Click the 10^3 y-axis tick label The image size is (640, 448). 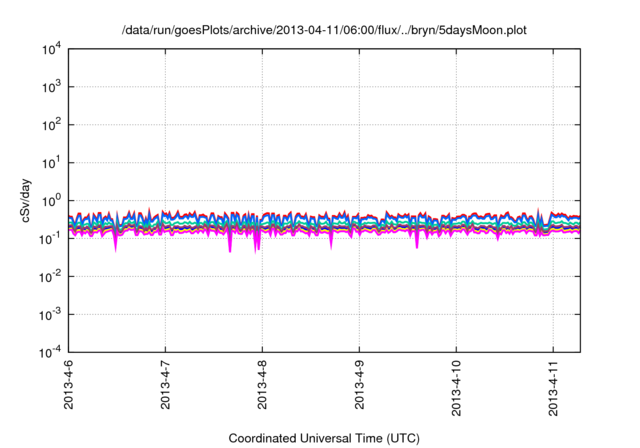tap(51, 87)
